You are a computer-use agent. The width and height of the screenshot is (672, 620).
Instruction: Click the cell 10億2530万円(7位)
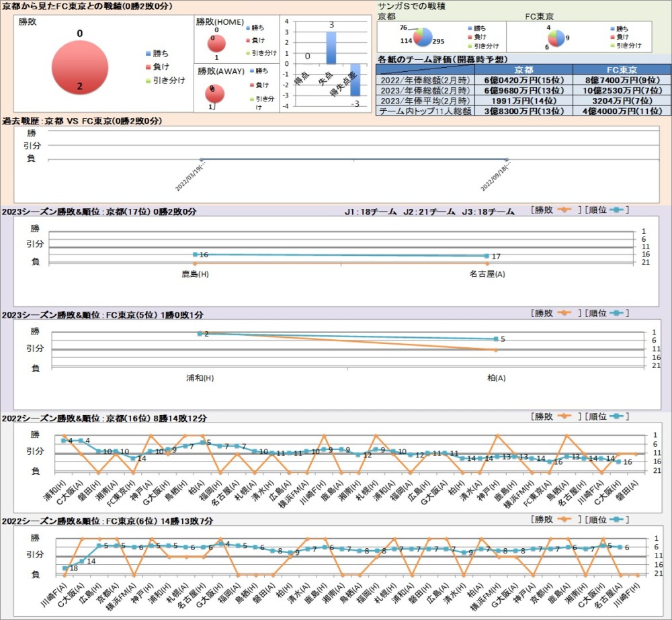tap(622, 91)
